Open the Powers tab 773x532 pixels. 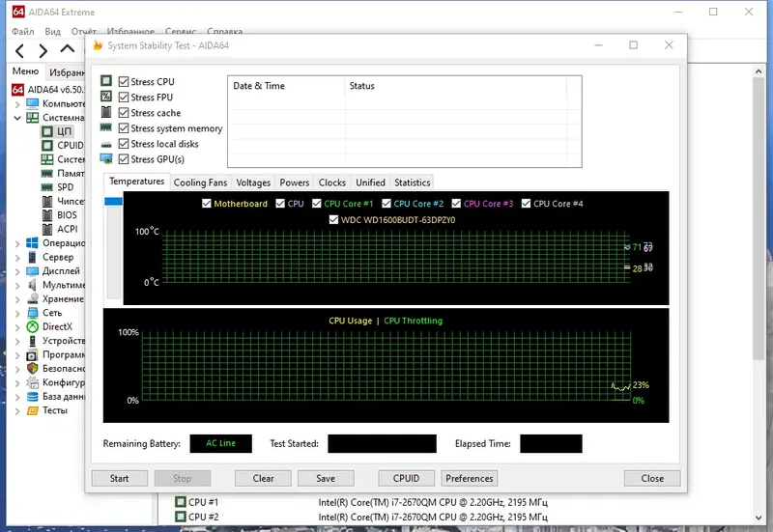[x=295, y=182]
